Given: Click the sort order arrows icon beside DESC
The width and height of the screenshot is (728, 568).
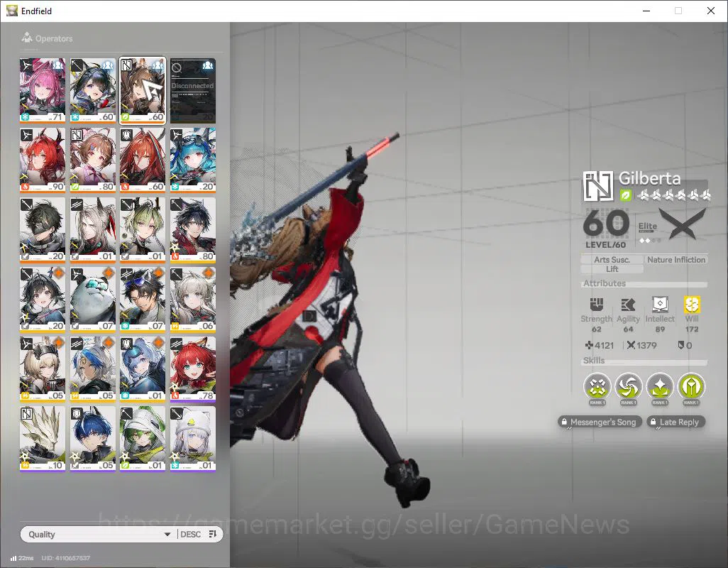Looking at the screenshot, I should (x=213, y=534).
